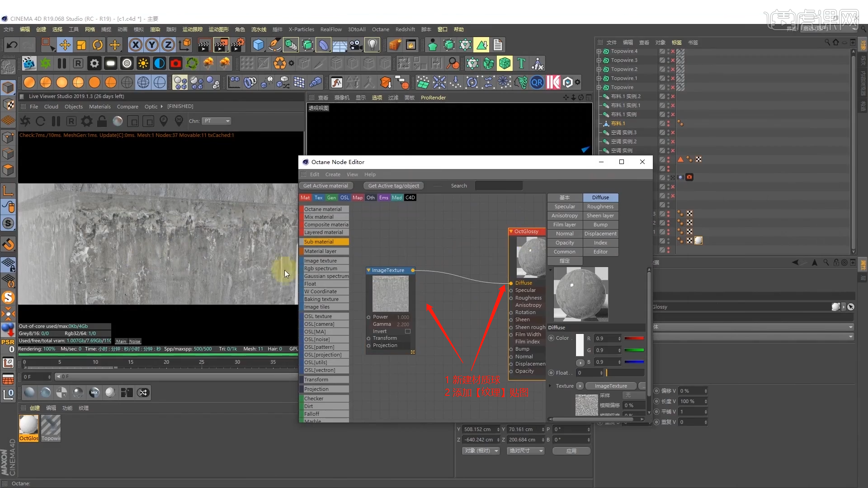Adjust the red R channel slider
868x488 pixels.
click(x=634, y=338)
